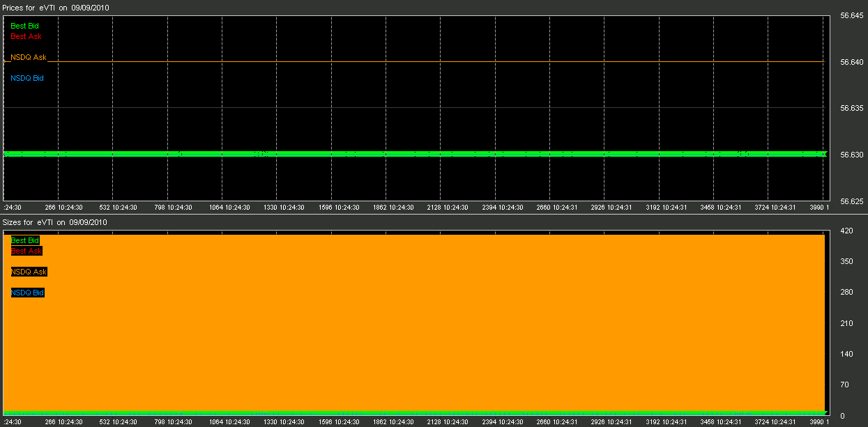
Task: Click the 56.645 price axis value
Action: click(852, 15)
